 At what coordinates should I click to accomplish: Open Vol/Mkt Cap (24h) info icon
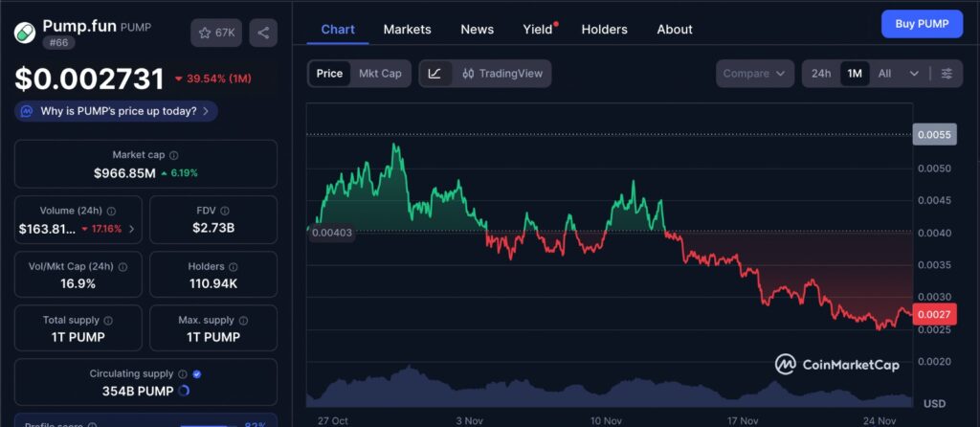coord(122,266)
